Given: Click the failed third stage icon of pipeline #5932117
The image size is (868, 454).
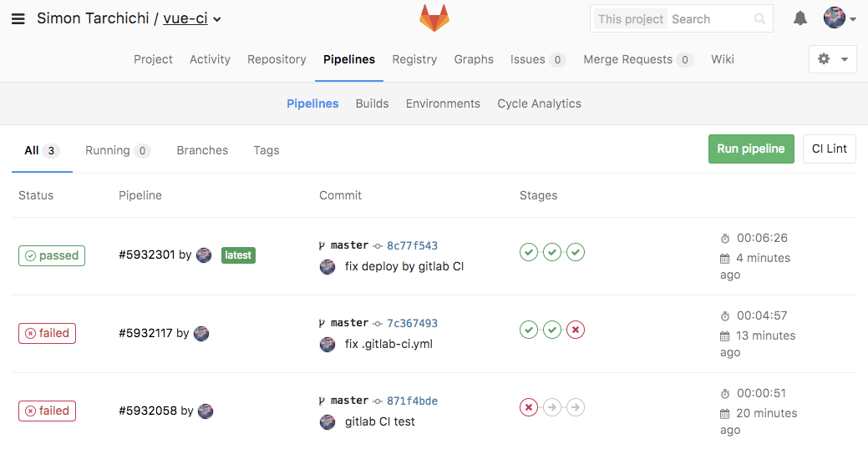Looking at the screenshot, I should 575,330.
